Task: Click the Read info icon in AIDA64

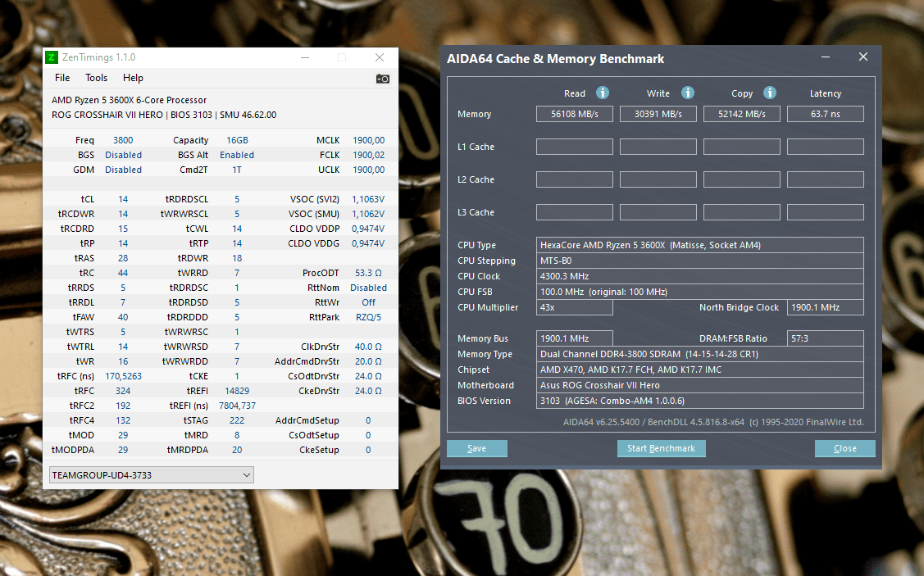Action: click(x=603, y=93)
